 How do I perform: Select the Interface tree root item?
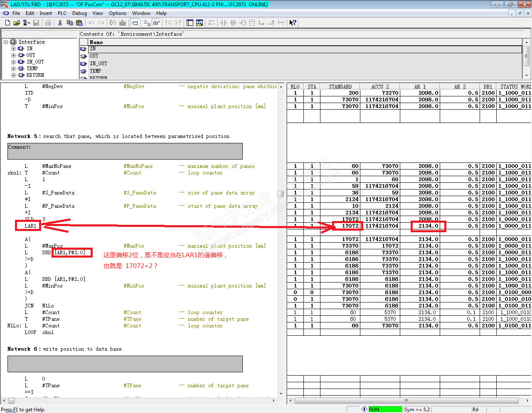tap(32, 42)
